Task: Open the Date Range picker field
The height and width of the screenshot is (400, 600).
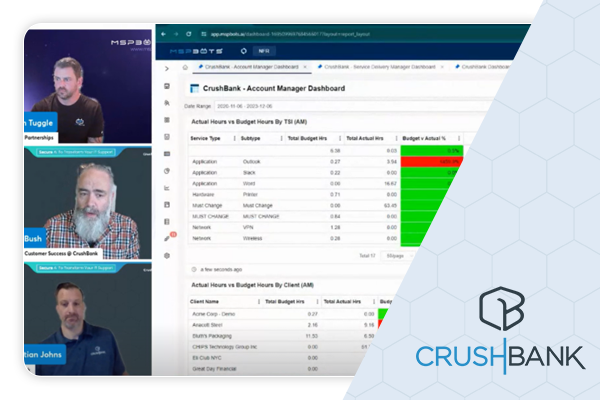Action: coord(352,106)
